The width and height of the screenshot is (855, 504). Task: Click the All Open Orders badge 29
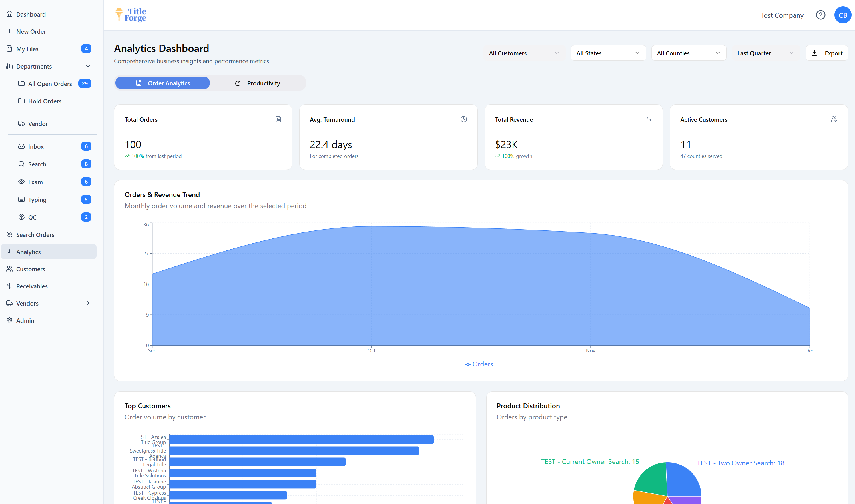pyautogui.click(x=85, y=83)
